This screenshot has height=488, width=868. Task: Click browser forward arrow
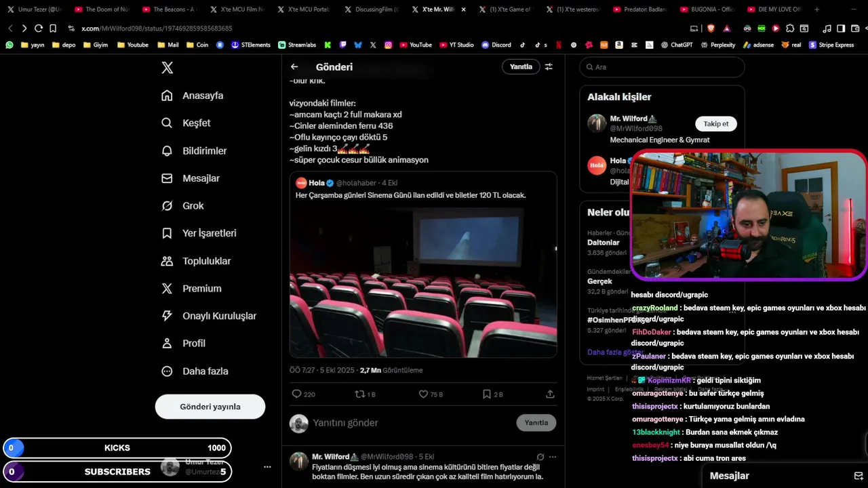(x=24, y=28)
